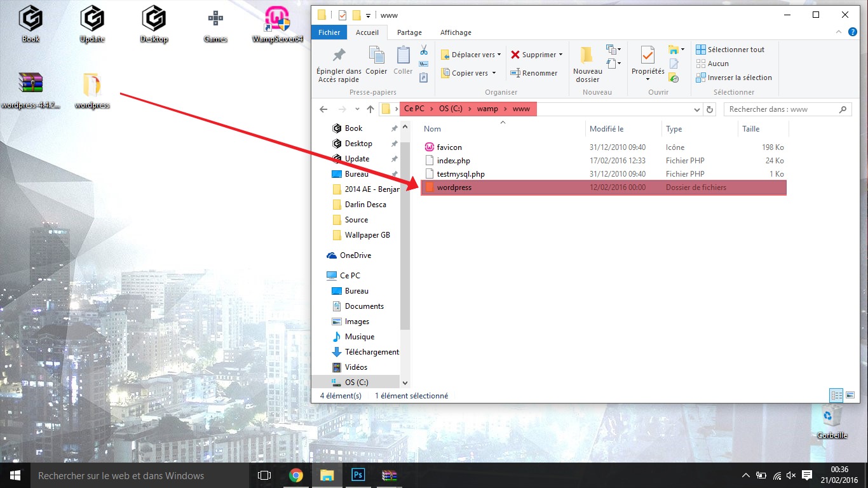Viewport: 868px width, 488px height.
Task: Open the Affichage ribbon tab
Action: 456,32
